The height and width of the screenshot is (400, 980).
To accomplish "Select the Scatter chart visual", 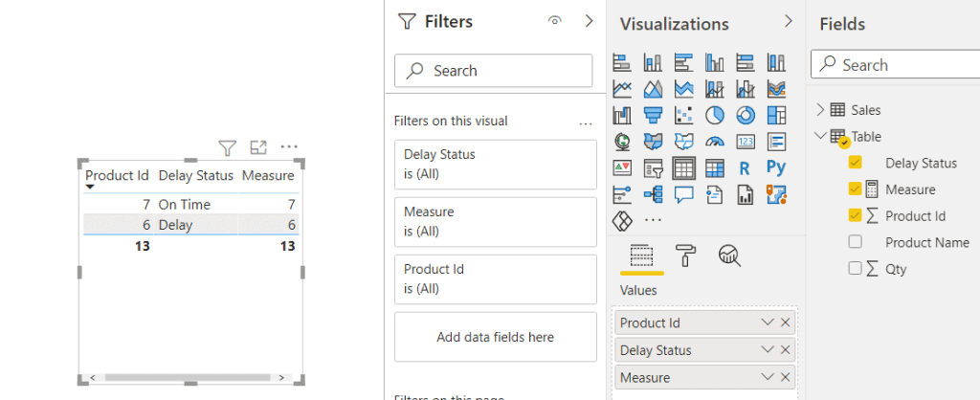I will click(683, 116).
